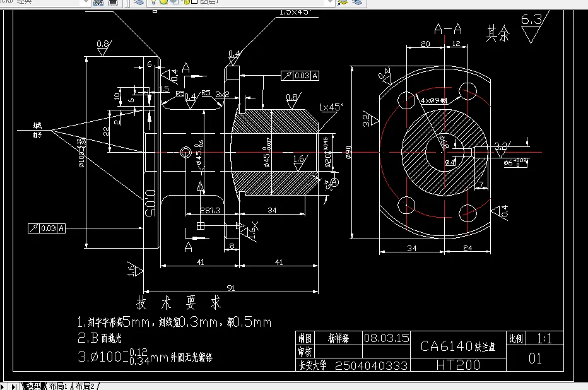The height and width of the screenshot is (390, 588).
Task: Open the Layer Properties Manager icon
Action: [139, 3]
